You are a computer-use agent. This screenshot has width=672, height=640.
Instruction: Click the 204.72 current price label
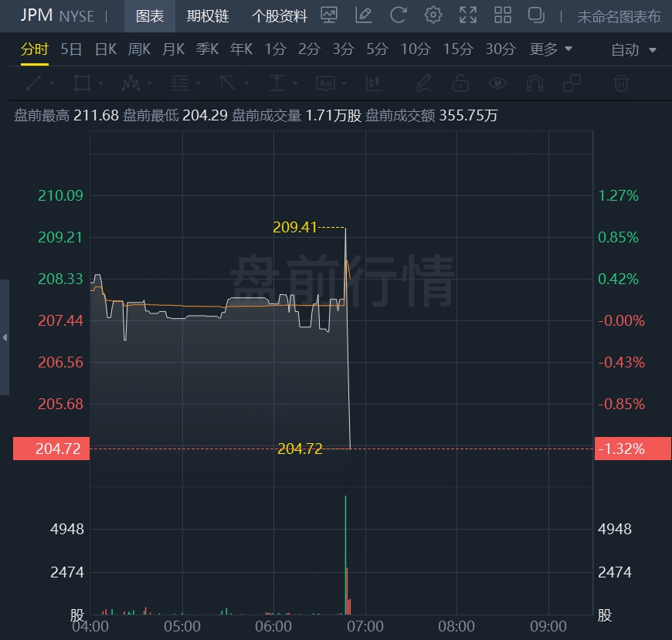[52, 449]
